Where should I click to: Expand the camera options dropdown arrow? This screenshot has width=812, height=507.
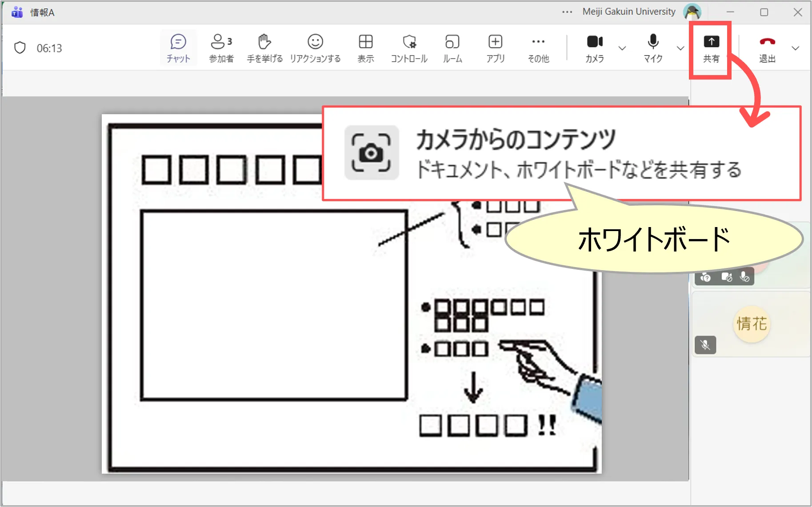tap(622, 48)
